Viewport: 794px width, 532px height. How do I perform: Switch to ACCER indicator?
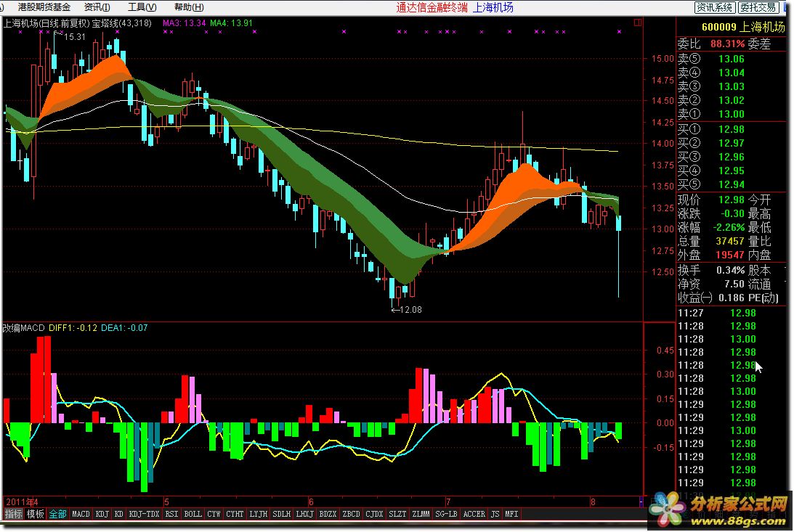(474, 514)
